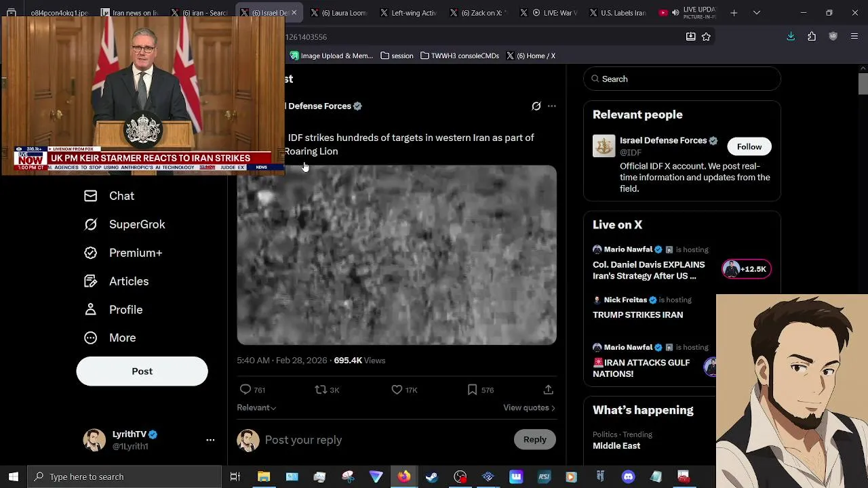Image resolution: width=868 pixels, height=488 pixels.
Task: Open Articles from the sidebar
Action: [x=116, y=281]
